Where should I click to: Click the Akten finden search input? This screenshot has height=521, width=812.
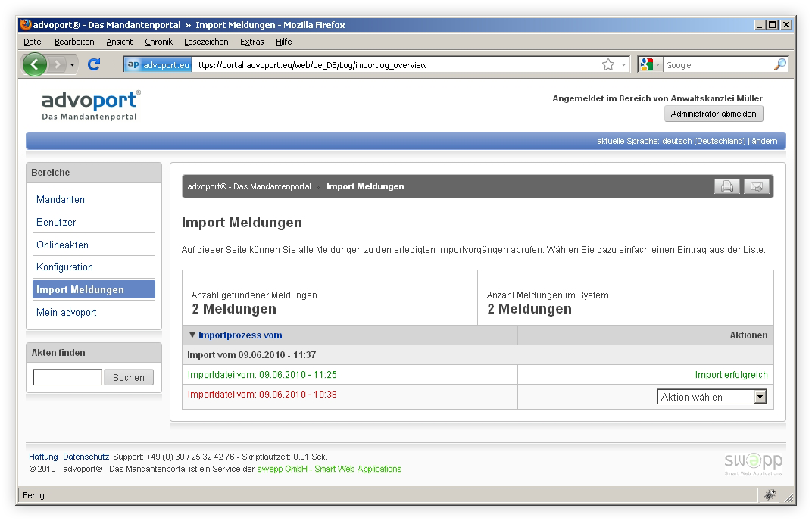click(x=67, y=377)
